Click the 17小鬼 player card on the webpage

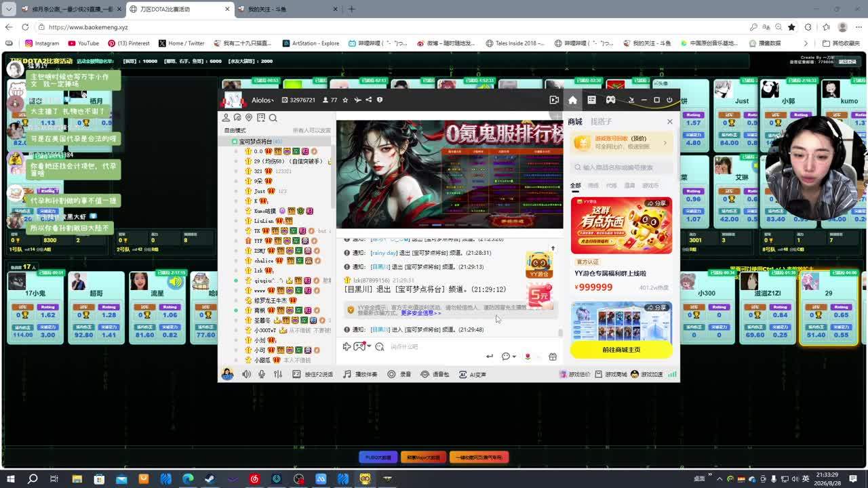(x=35, y=308)
